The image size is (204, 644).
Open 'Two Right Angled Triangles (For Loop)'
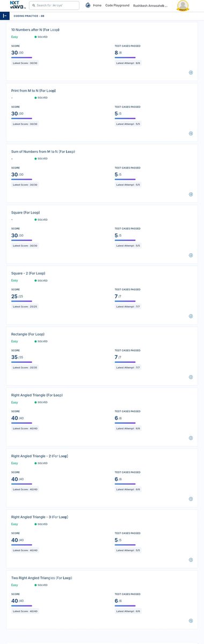(41, 578)
